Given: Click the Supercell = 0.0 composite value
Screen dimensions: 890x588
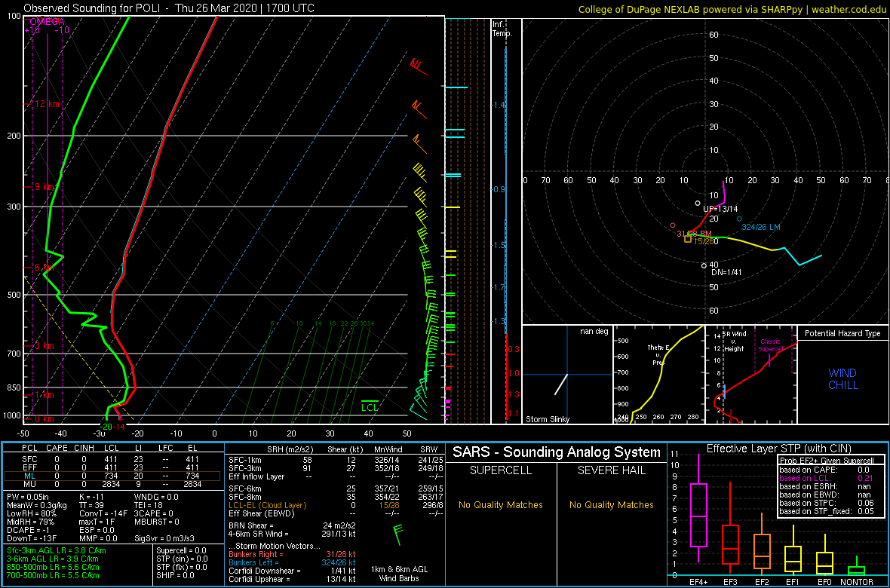Looking at the screenshot, I should point(182,550).
